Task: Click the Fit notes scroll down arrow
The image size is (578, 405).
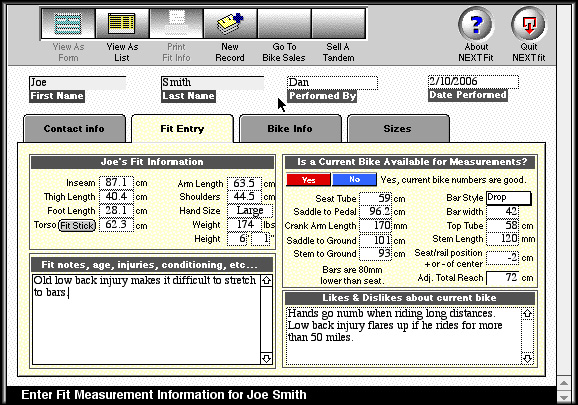Action: coord(267,359)
